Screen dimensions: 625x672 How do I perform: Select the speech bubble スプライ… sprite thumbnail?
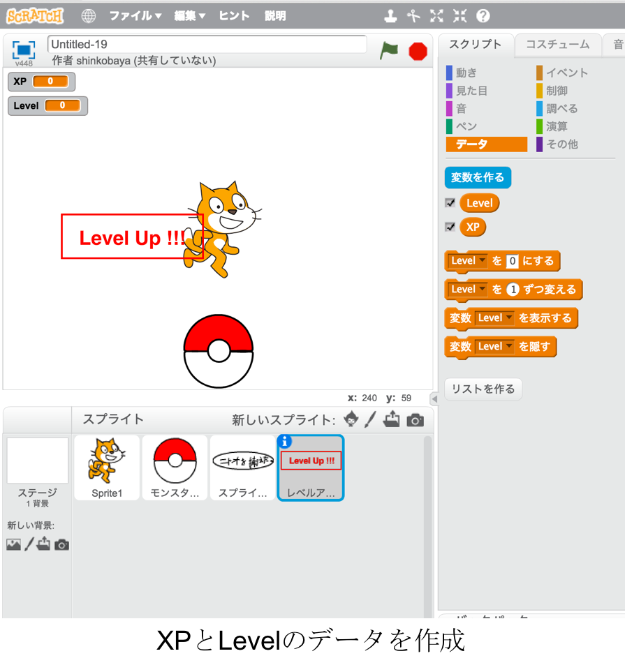point(243,468)
